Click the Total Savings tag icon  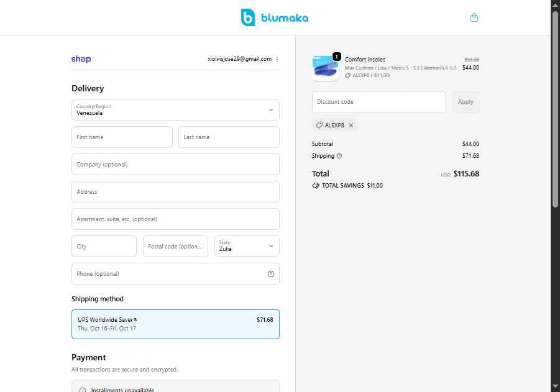[315, 186]
